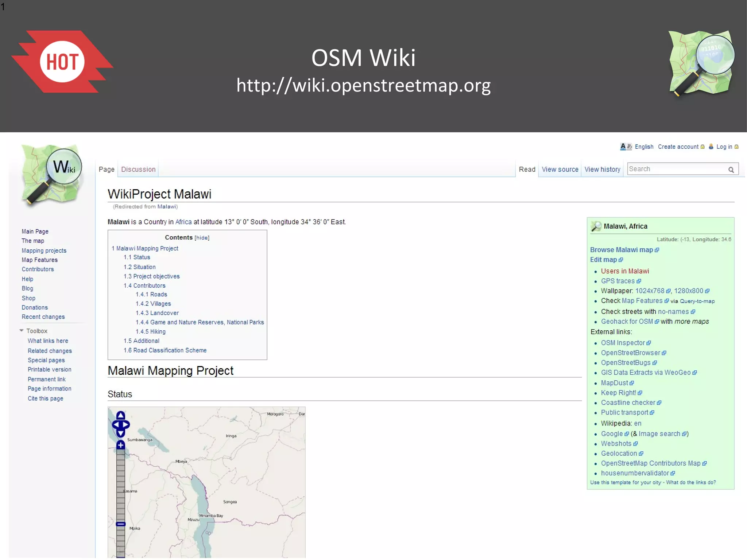Click the user icon beside Log in

click(x=711, y=147)
